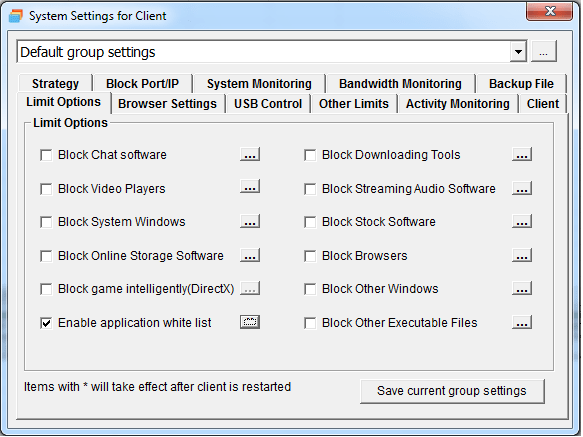Screen dimensions: 583x437
Task: Open ellipsis options for Block Video Players
Action: click(250, 187)
